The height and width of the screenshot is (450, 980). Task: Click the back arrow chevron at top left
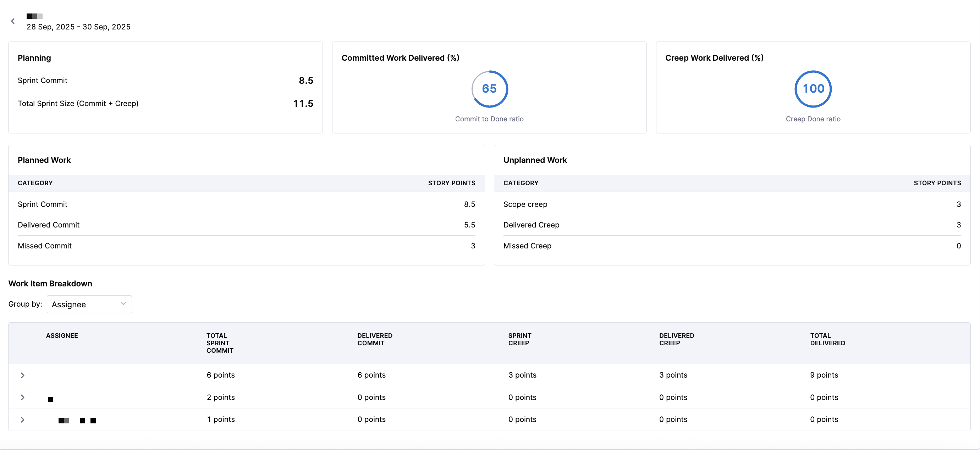coord(13,21)
